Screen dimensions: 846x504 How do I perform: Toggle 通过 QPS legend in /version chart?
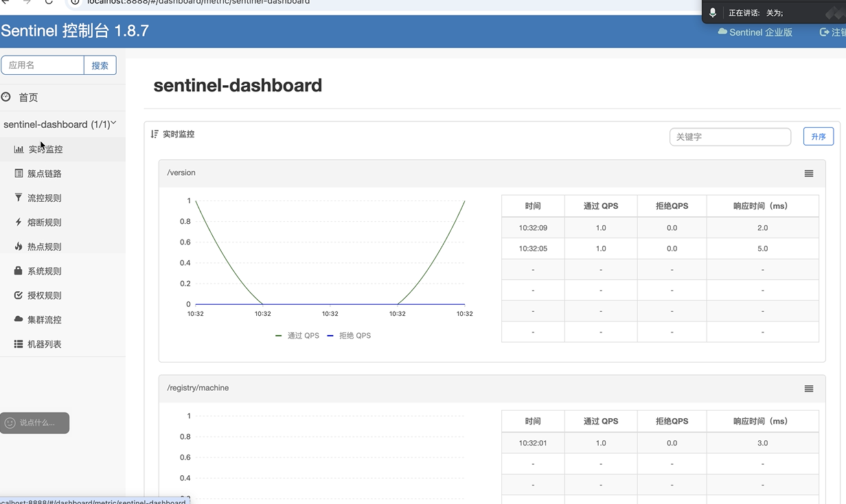tap(297, 336)
